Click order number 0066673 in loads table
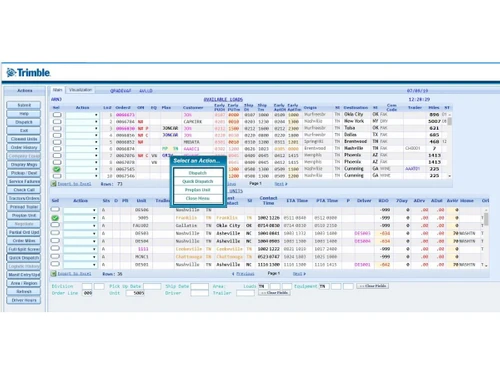This screenshot has width=500, height=375. 125,115
